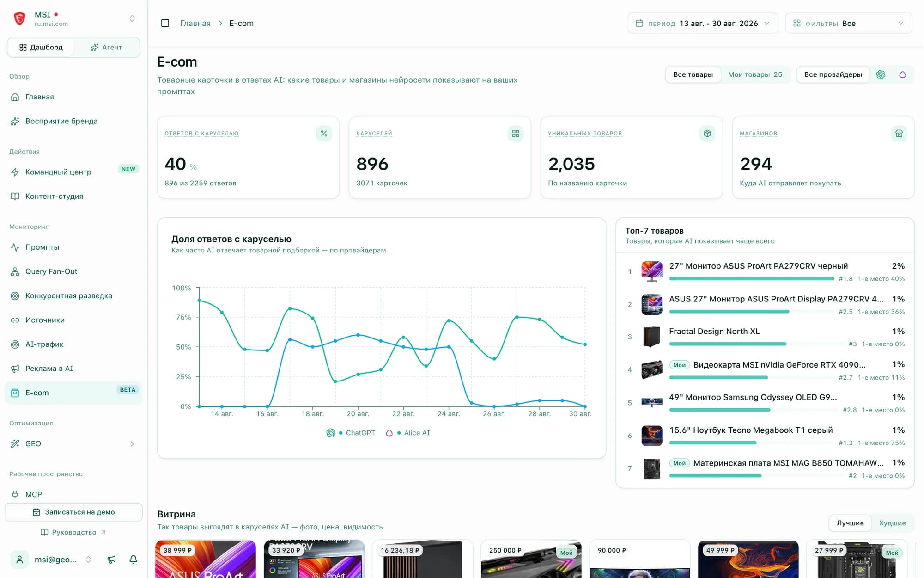Toggle Alice AI series in chart legend
Screen dimensions: 924x578
coord(407,433)
